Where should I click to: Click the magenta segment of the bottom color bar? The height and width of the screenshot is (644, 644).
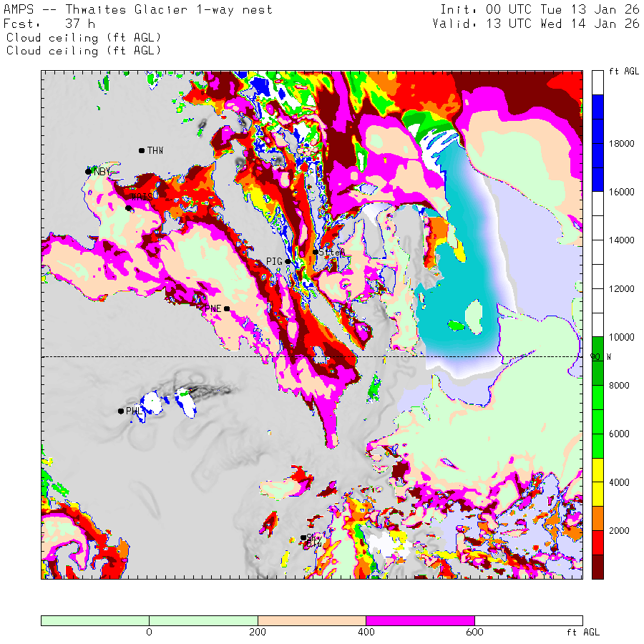[x=420, y=620]
